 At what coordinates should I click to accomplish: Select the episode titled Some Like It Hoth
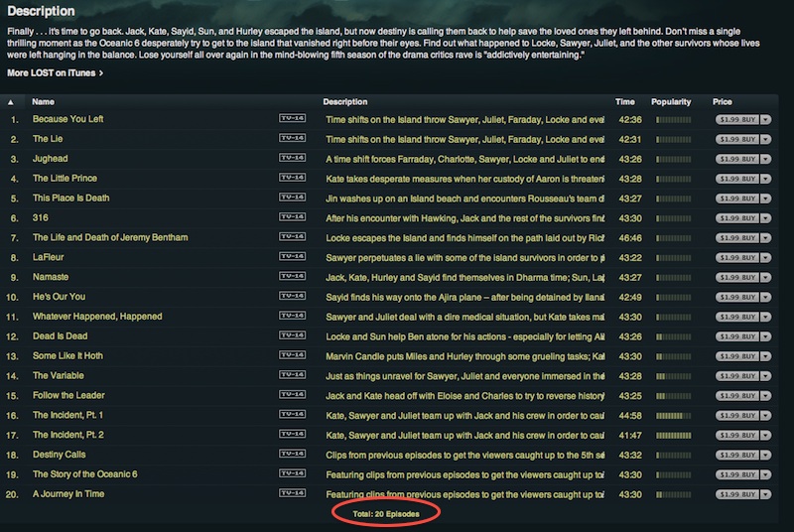(67, 356)
